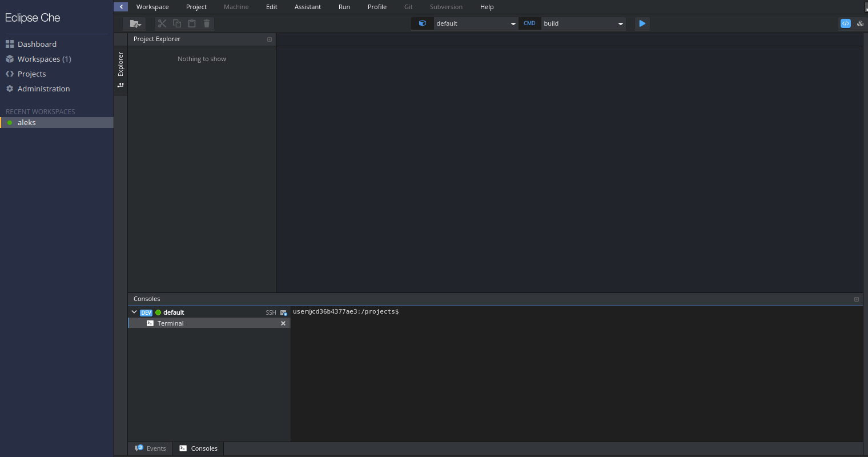The height and width of the screenshot is (457, 868).
Task: Click the SSH button in Consoles
Action: pos(271,312)
